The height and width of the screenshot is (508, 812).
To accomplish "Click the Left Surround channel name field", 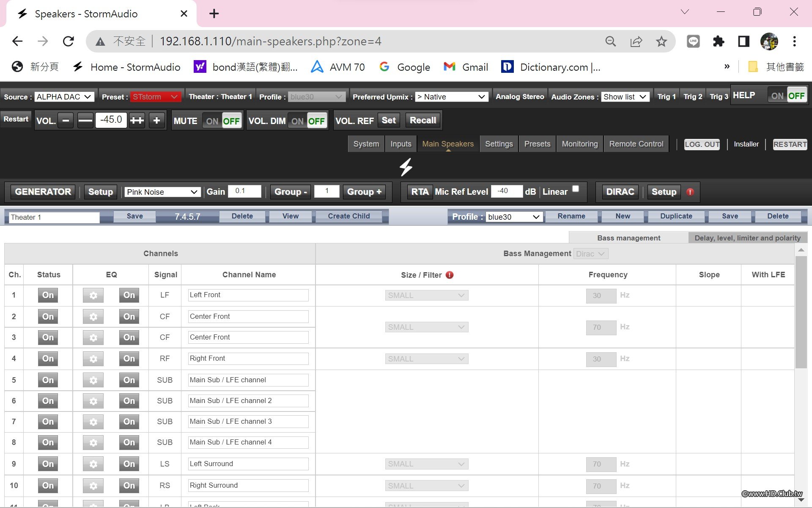I will pos(248,464).
